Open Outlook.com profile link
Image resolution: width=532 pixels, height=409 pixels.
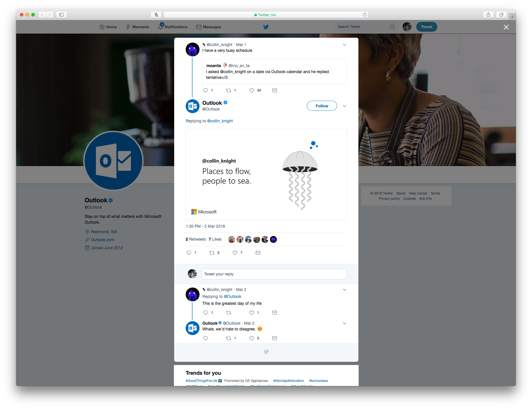(x=102, y=240)
